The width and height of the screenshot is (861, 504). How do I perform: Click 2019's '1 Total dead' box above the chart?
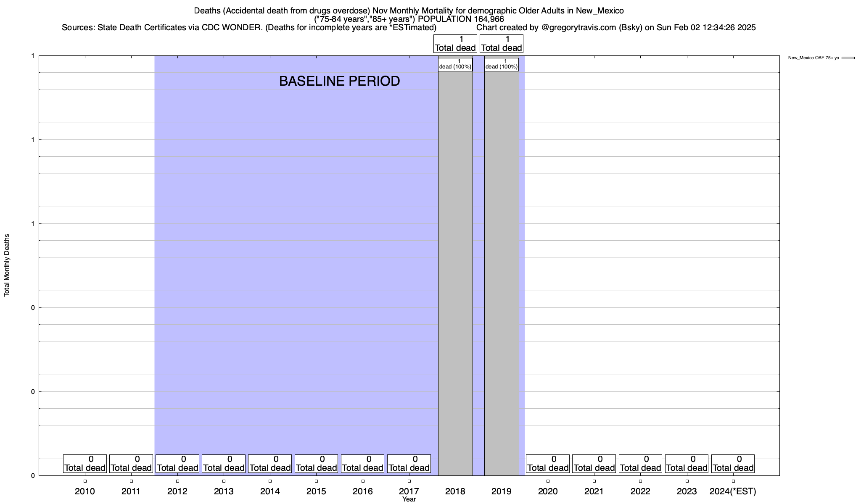pos(502,44)
